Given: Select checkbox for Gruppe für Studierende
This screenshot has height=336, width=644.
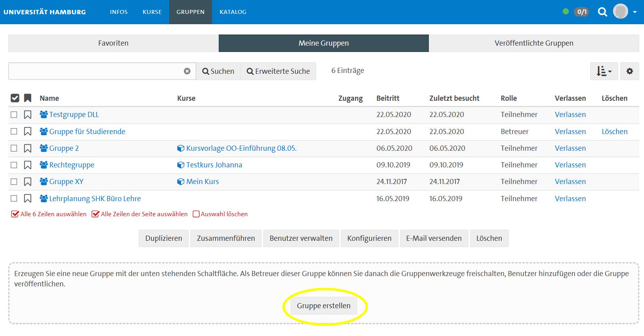Looking at the screenshot, I should 14,131.
